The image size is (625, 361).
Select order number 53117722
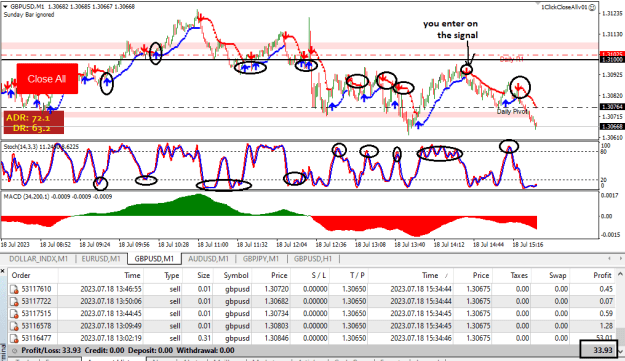click(36, 302)
